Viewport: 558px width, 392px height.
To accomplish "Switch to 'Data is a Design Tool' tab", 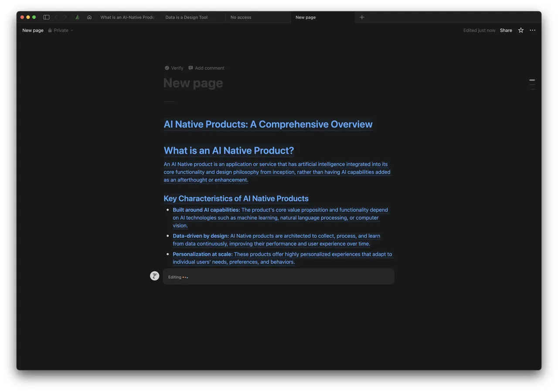I will 193,17.
